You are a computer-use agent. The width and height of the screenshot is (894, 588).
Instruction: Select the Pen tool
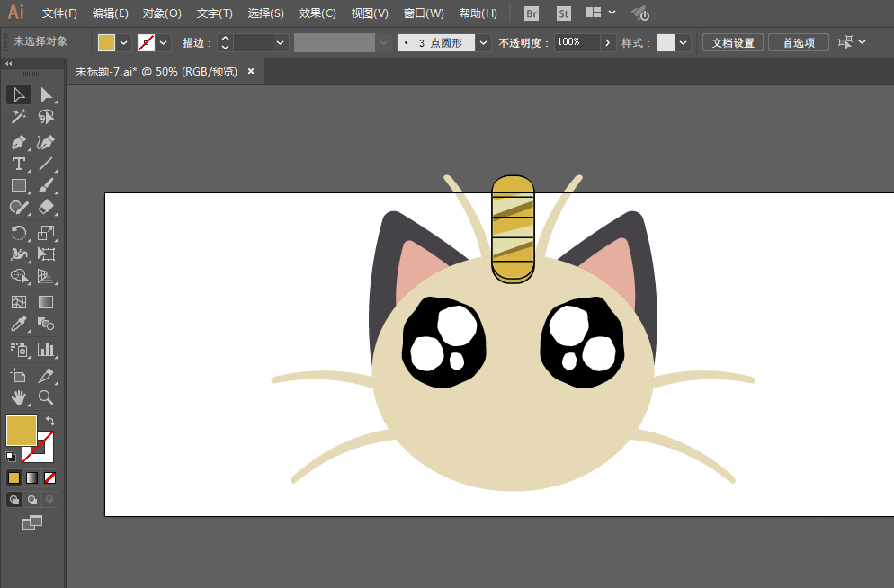(x=19, y=142)
